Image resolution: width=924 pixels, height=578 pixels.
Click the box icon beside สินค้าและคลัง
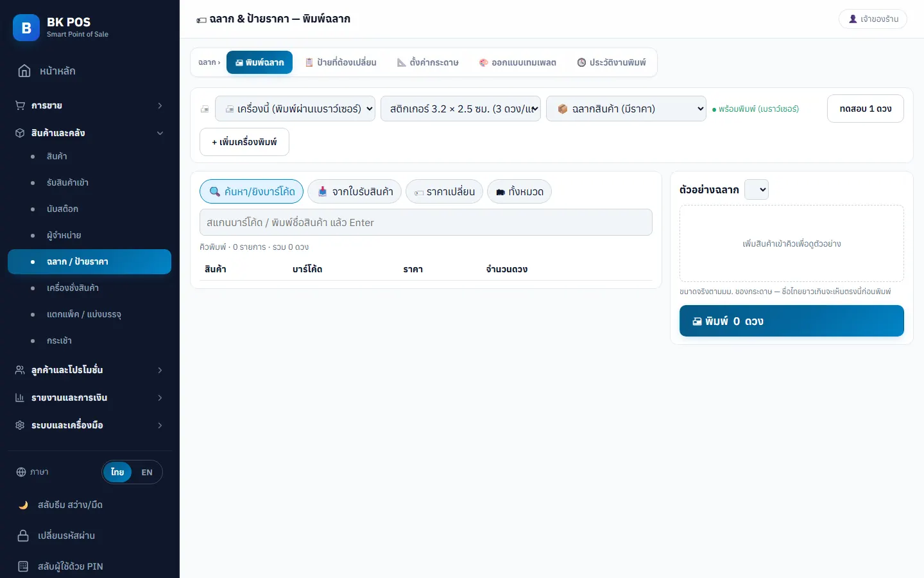20,133
